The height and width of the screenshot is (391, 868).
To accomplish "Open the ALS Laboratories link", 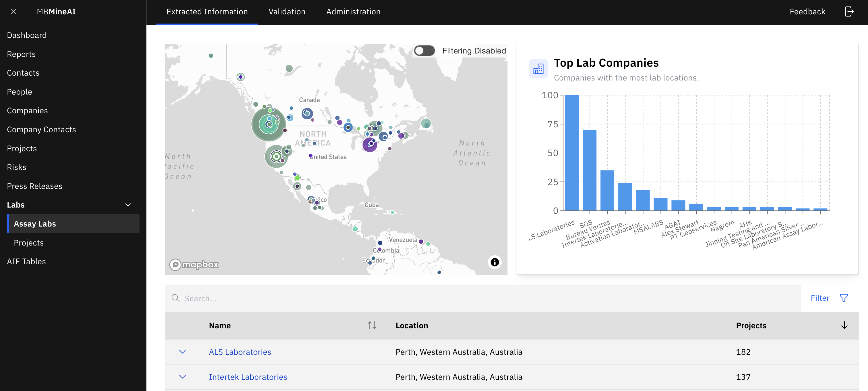I will pyautogui.click(x=240, y=352).
